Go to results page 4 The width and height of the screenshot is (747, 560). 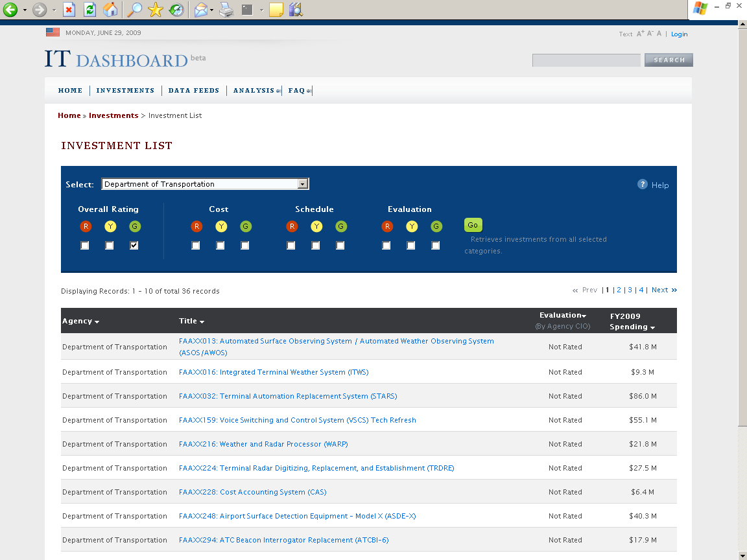tap(641, 290)
